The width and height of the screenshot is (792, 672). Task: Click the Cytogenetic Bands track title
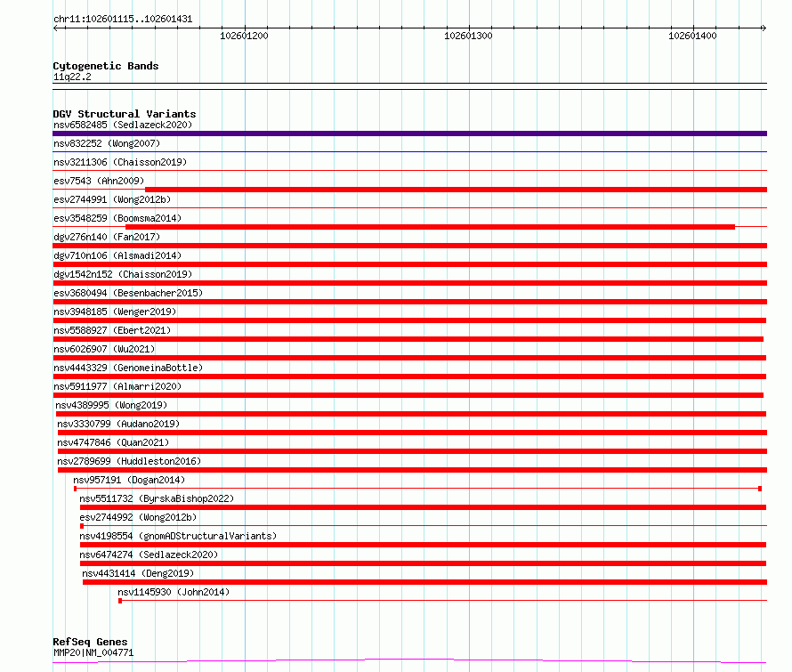106,66
